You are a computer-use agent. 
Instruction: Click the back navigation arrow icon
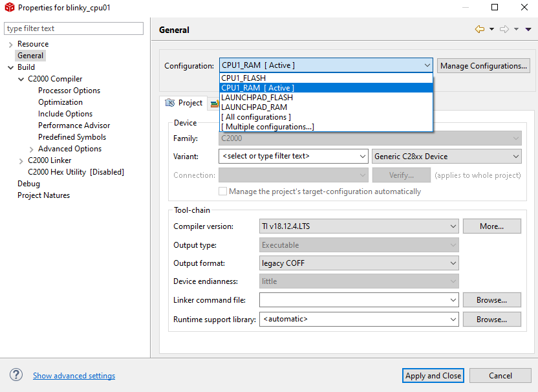(479, 29)
